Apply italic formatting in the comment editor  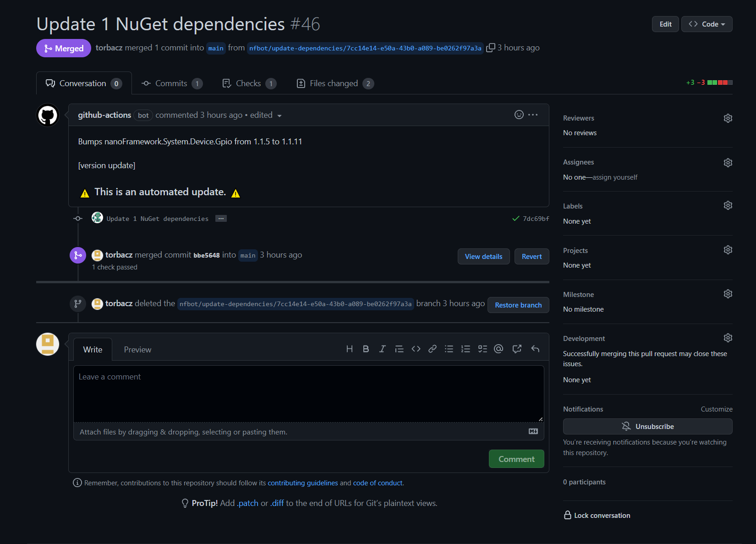click(382, 348)
